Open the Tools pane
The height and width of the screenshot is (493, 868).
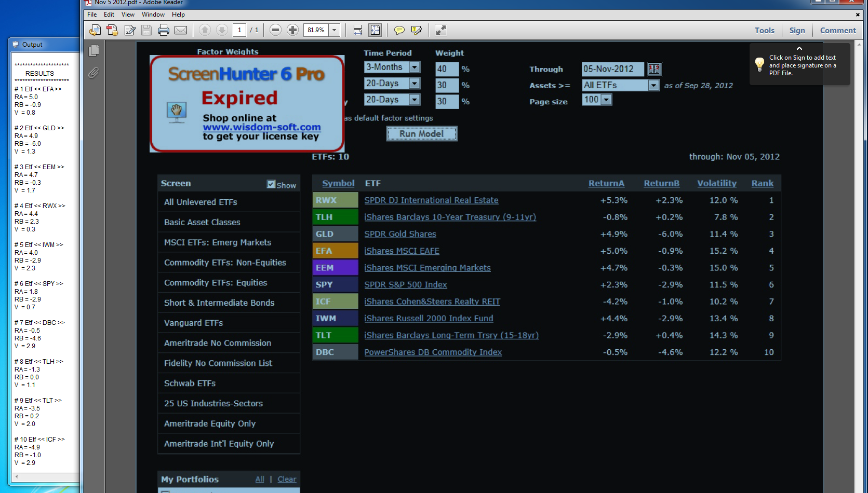(x=765, y=31)
